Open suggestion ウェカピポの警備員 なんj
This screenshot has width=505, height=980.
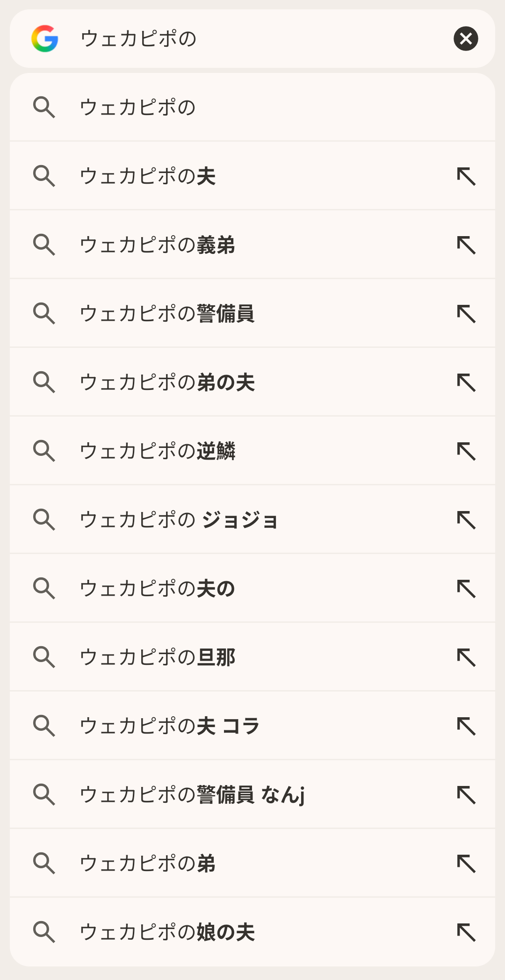[x=192, y=795]
